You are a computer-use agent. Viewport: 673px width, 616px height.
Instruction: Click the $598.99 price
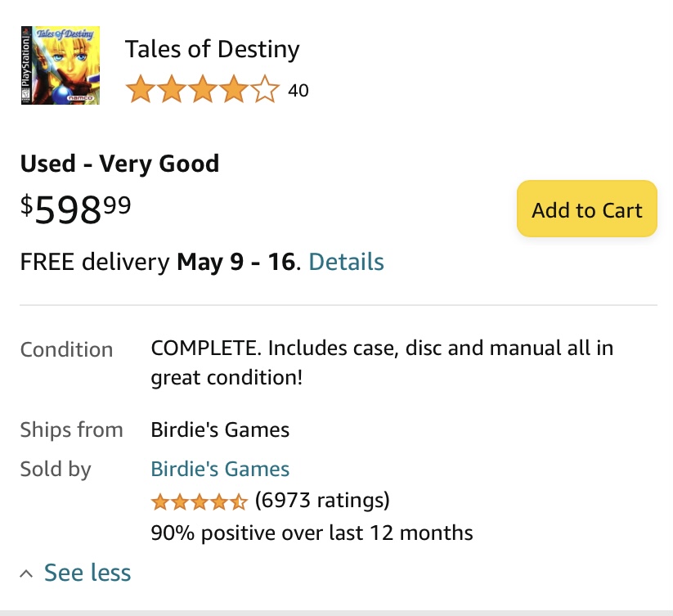tap(75, 209)
